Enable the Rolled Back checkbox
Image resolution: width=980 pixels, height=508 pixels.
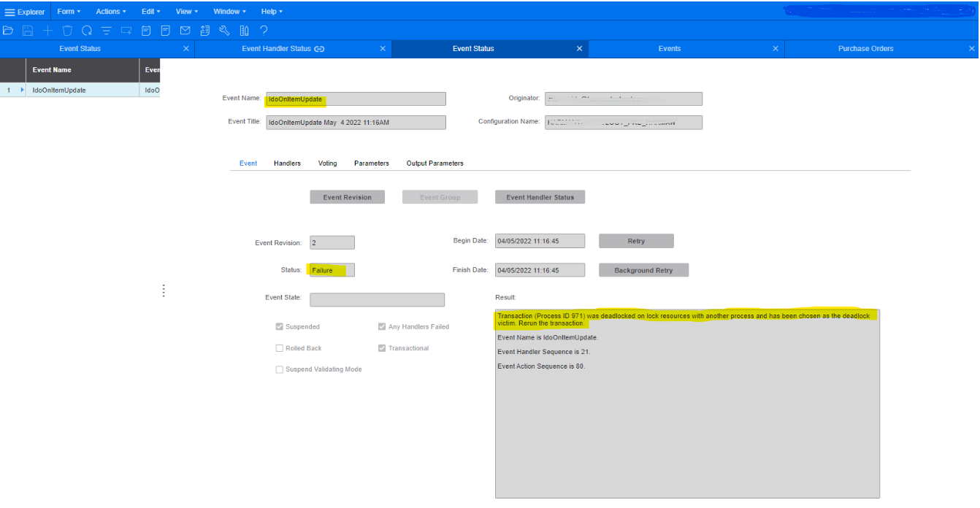[280, 348]
